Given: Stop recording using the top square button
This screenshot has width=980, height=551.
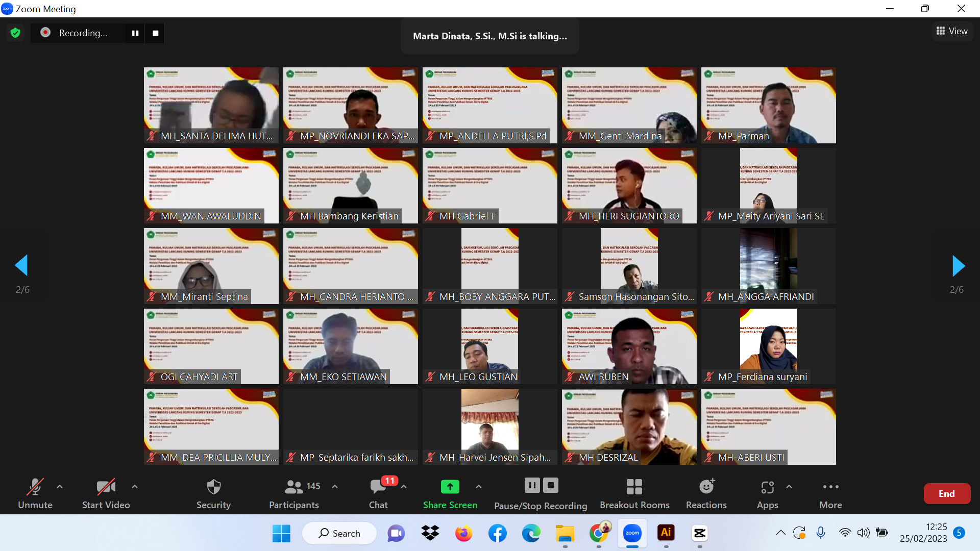Looking at the screenshot, I should (156, 33).
